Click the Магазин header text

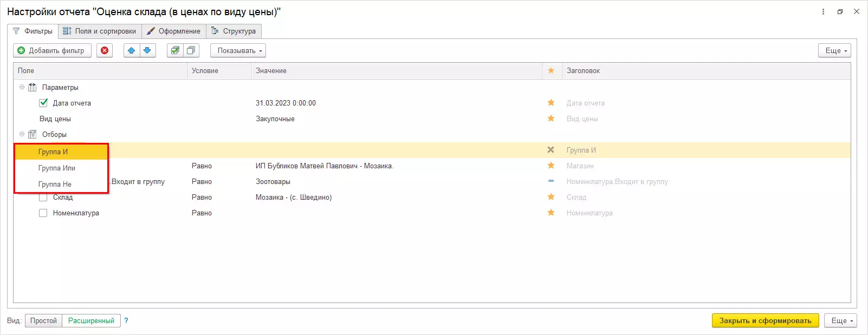[x=580, y=166]
